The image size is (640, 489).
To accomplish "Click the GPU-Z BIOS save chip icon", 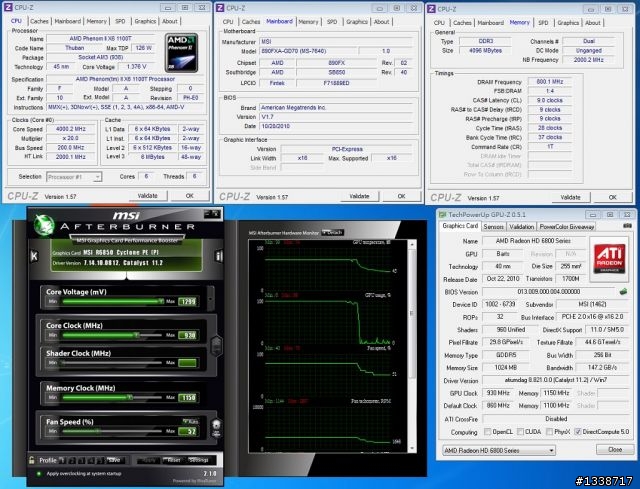I will pos(623,292).
